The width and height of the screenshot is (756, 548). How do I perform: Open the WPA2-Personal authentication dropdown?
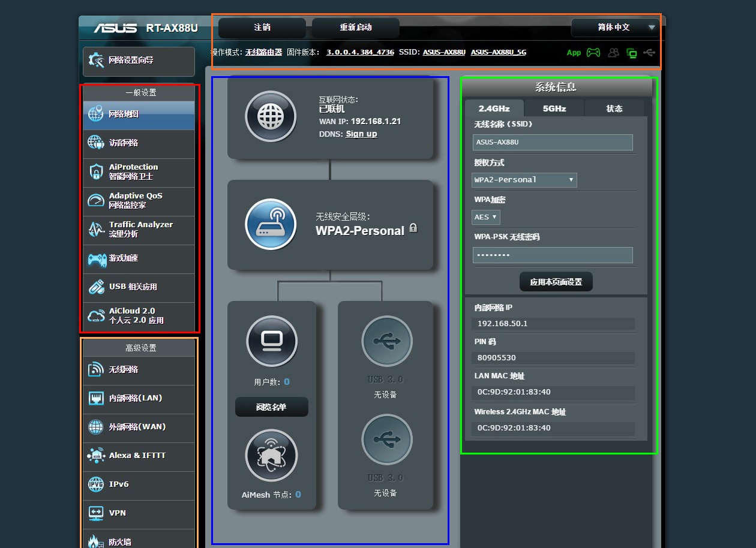pos(524,180)
